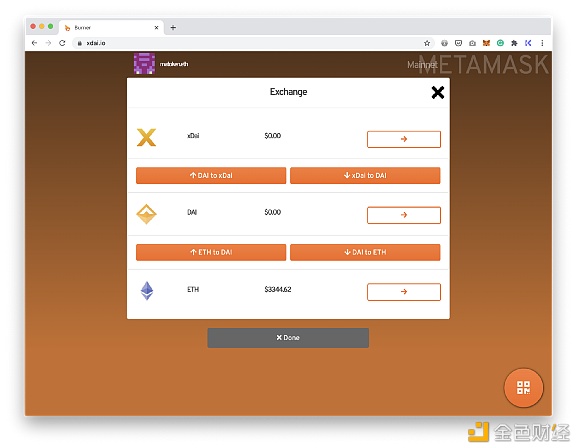Open the send arrow button in the DAI row
This screenshot has height=448, width=576.
click(404, 215)
